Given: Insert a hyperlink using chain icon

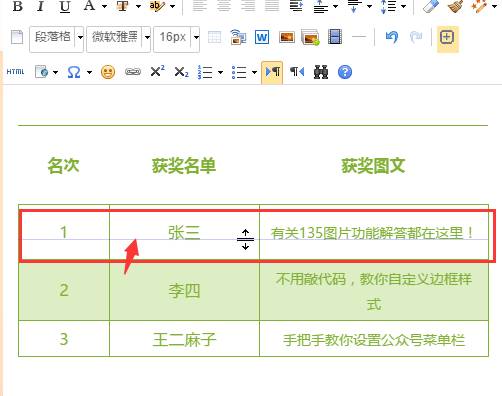Looking at the screenshot, I should pyautogui.click(x=132, y=72).
